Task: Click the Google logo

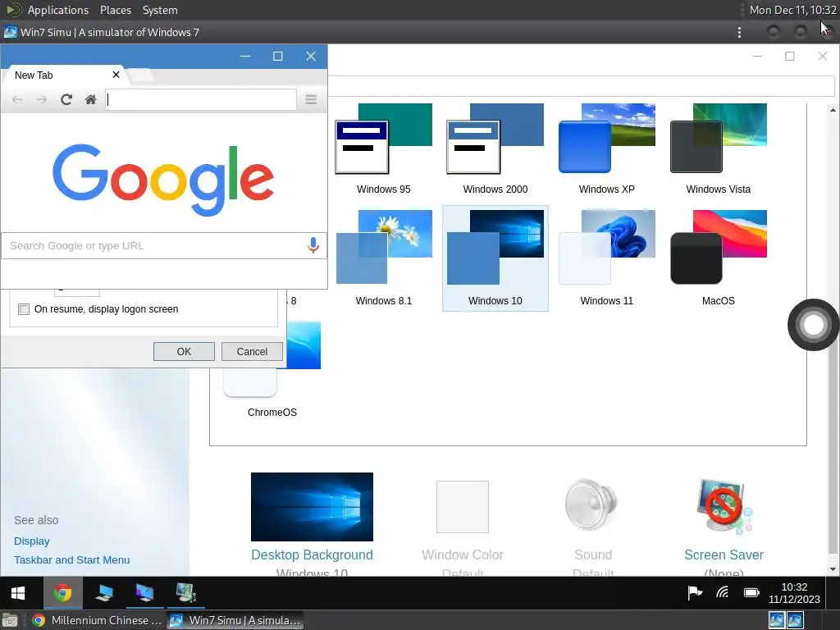Action: coord(163,180)
